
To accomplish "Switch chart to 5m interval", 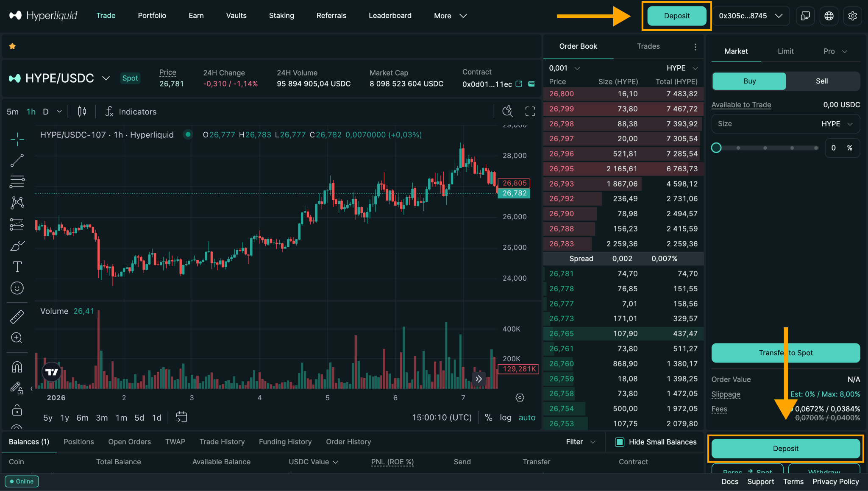I will pos(13,112).
